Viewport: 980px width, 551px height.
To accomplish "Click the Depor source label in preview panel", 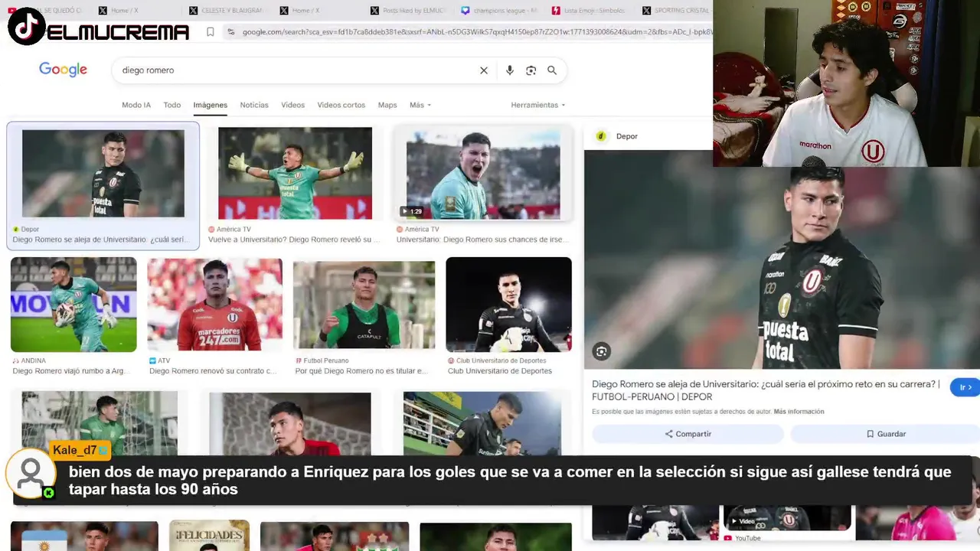I will click(x=627, y=136).
